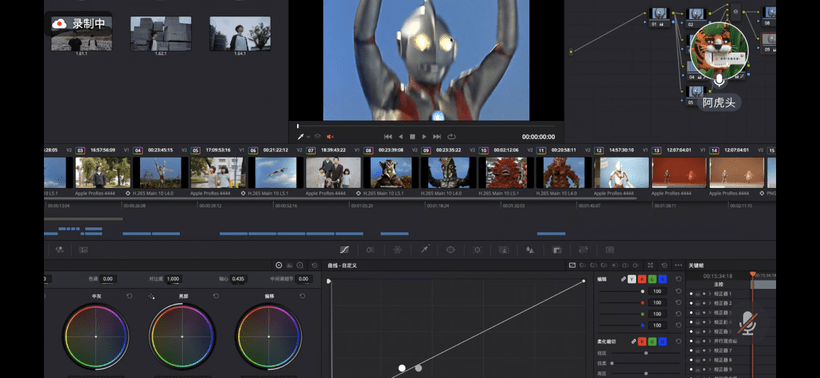This screenshot has height=378, width=820.
Task: Click the 轴心 value field 0.435
Action: (239, 279)
